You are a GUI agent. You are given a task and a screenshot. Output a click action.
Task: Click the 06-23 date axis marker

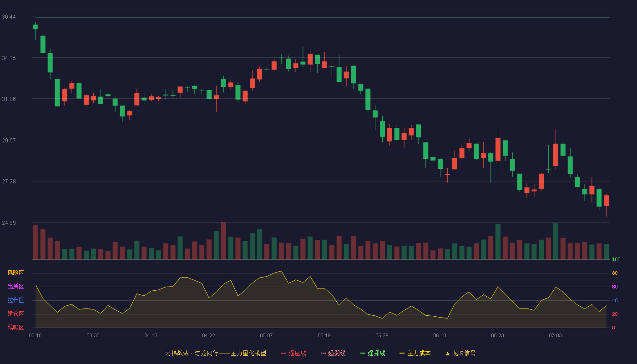pyautogui.click(x=497, y=335)
